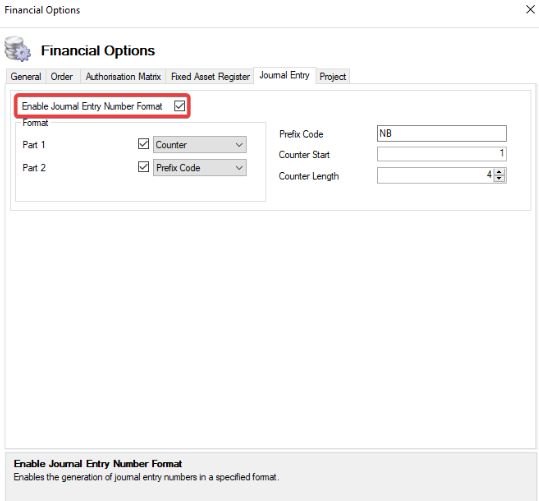Decrease Counter Length with down arrow
This screenshot has width=539, height=501.
pyautogui.click(x=499, y=178)
